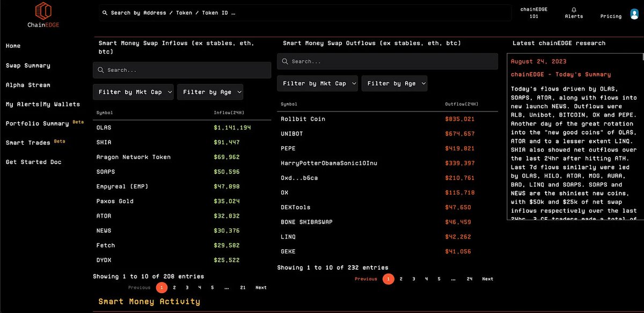Expand Outflows Filter by Mkt Cap dropdown
This screenshot has height=313, width=644.
click(318, 84)
